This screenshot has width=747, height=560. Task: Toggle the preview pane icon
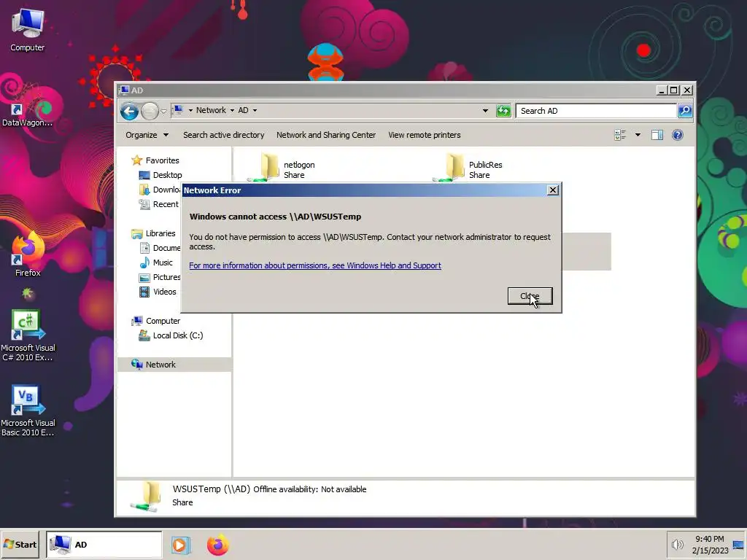click(657, 135)
